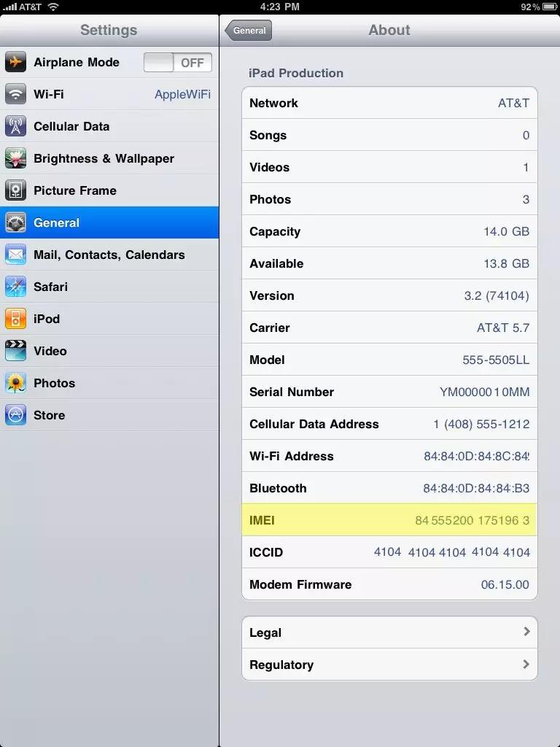
Task: Tap the Network row label
Action: coord(273,103)
